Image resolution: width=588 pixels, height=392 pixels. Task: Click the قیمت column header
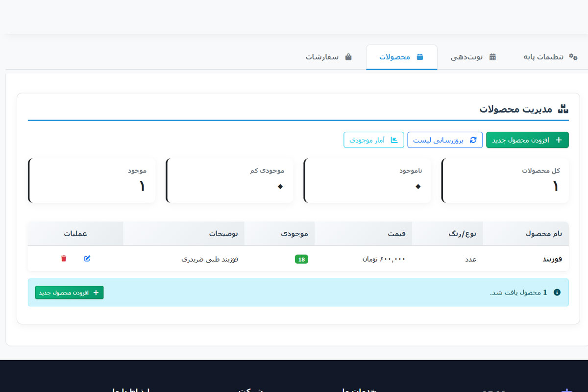pyautogui.click(x=396, y=234)
